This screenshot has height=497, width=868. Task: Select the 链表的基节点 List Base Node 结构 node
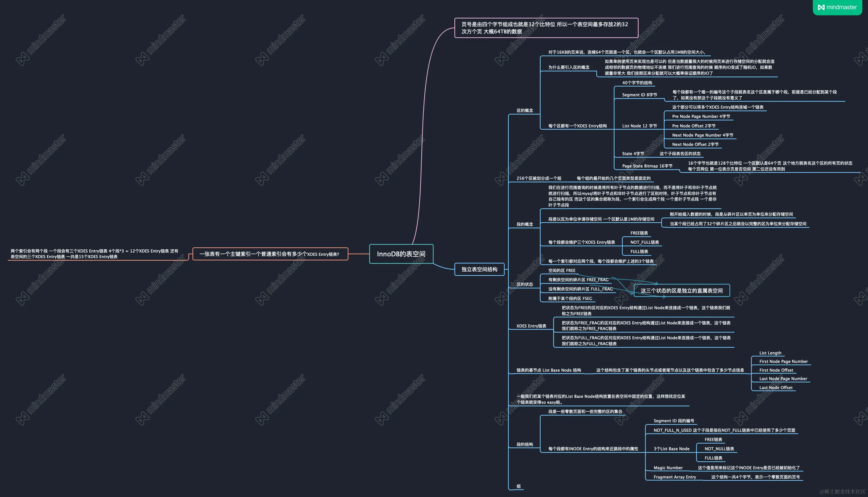[x=549, y=370]
